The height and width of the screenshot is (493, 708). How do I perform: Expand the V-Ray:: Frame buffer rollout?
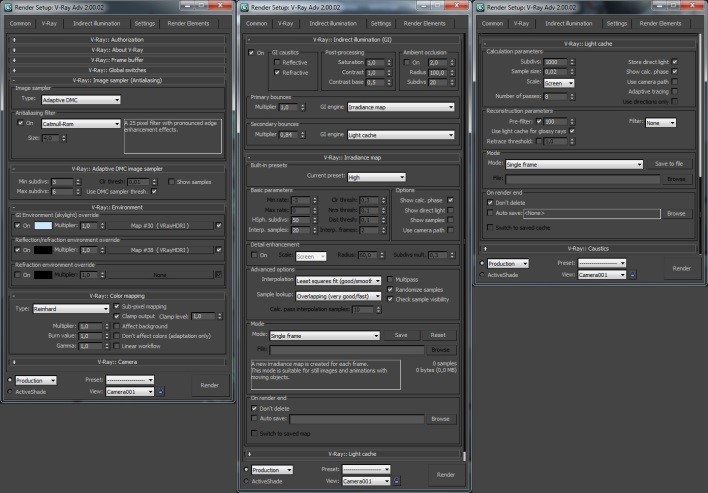point(117,60)
